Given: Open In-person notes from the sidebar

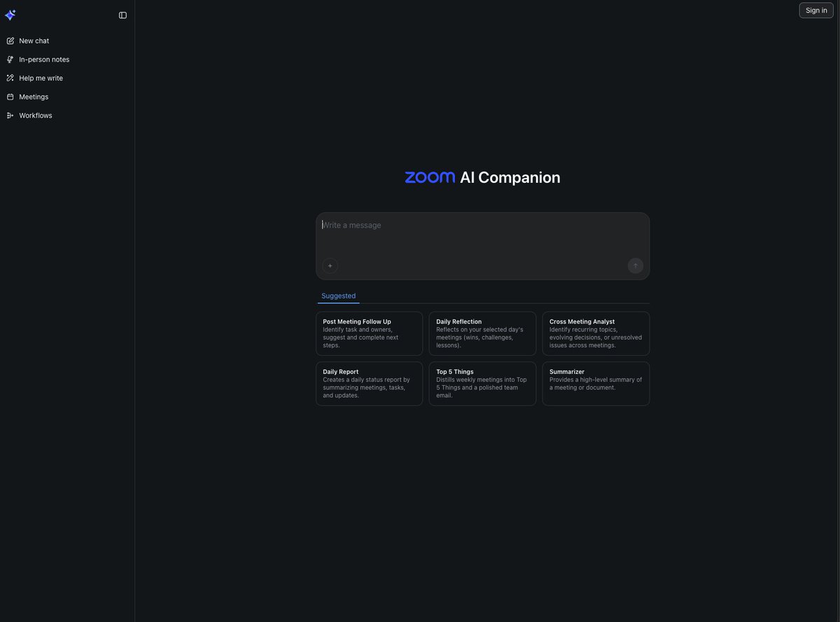Looking at the screenshot, I should coord(67,60).
